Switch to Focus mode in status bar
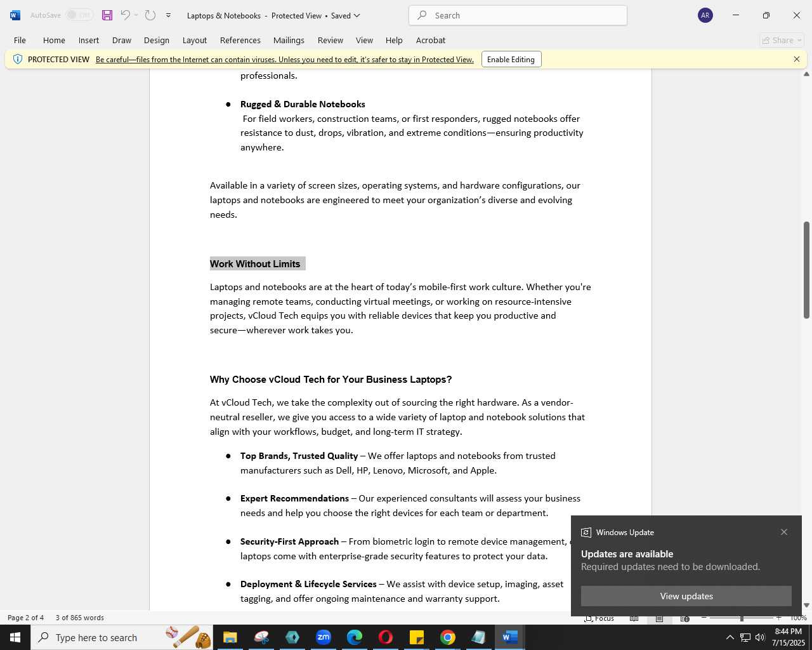This screenshot has width=812, height=650. coord(599,618)
